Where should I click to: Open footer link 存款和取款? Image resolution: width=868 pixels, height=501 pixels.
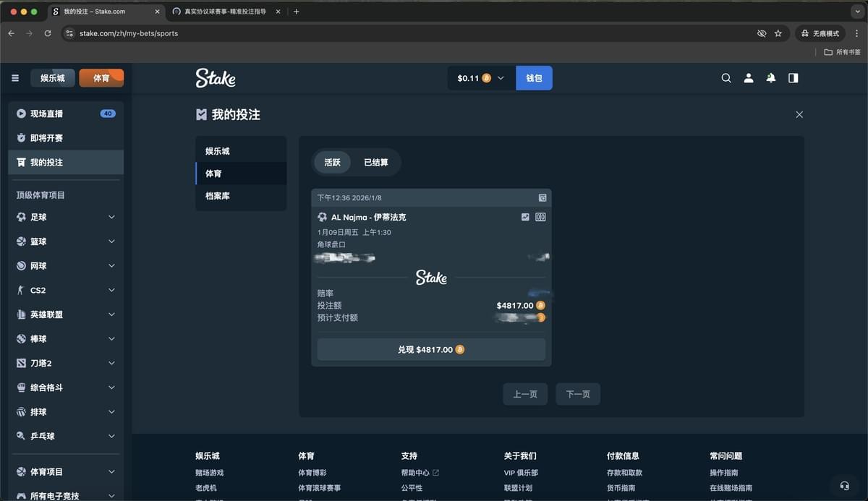[624, 473]
